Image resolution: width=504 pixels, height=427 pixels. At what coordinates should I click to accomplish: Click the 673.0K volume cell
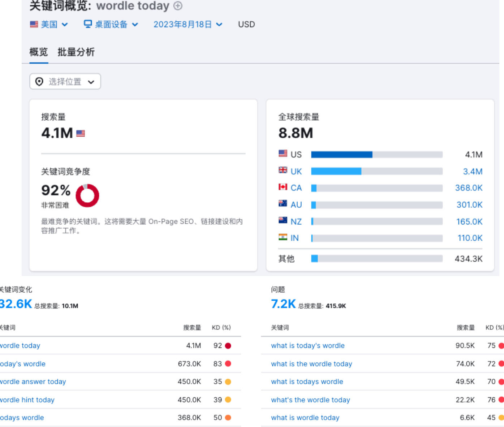189,364
